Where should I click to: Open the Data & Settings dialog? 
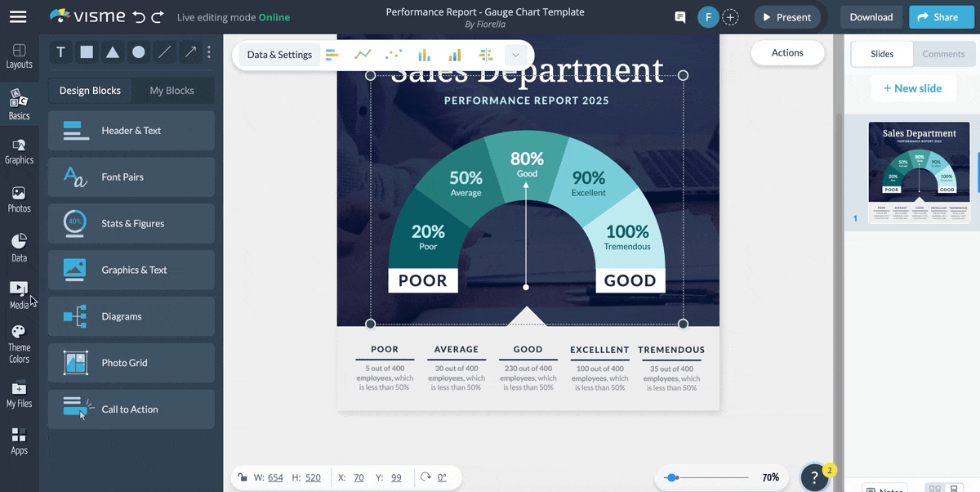tap(278, 53)
